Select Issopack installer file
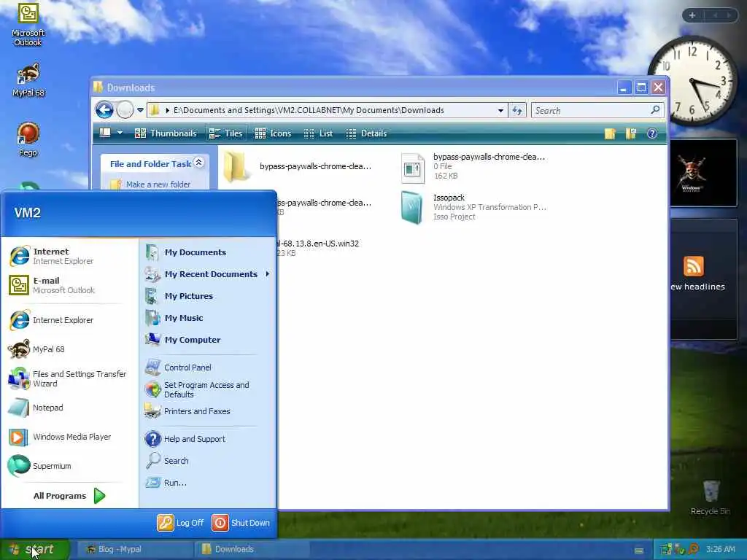The height and width of the screenshot is (560, 747). (x=473, y=207)
